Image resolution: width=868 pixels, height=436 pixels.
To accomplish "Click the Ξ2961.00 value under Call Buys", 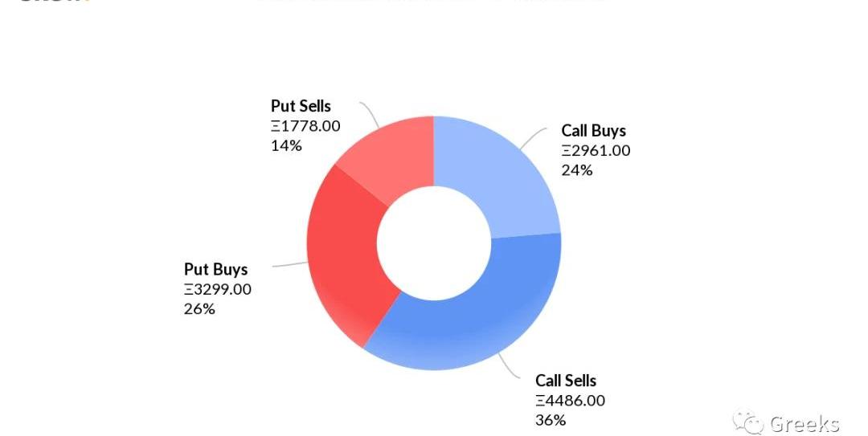I will [x=596, y=151].
